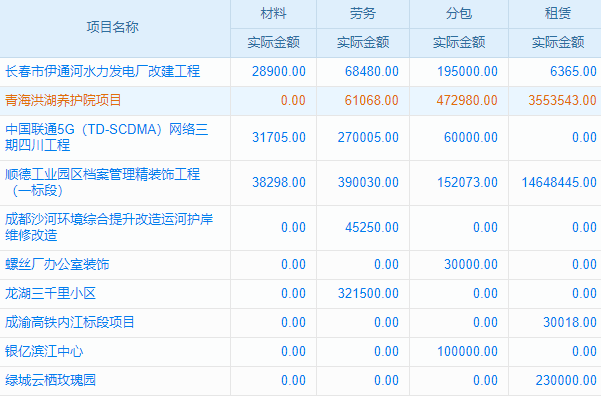
Task: Open the 银亿滨江中心 project
Action: pos(44,351)
